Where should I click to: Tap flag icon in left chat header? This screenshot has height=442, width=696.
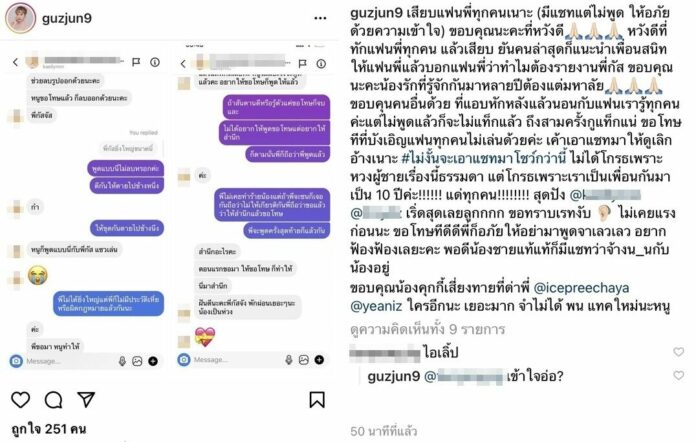click(x=136, y=62)
